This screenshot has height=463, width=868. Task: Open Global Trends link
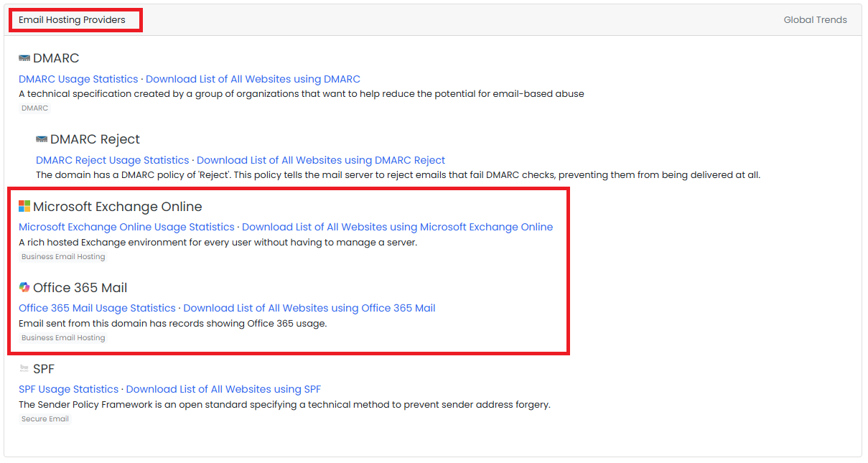coord(815,20)
